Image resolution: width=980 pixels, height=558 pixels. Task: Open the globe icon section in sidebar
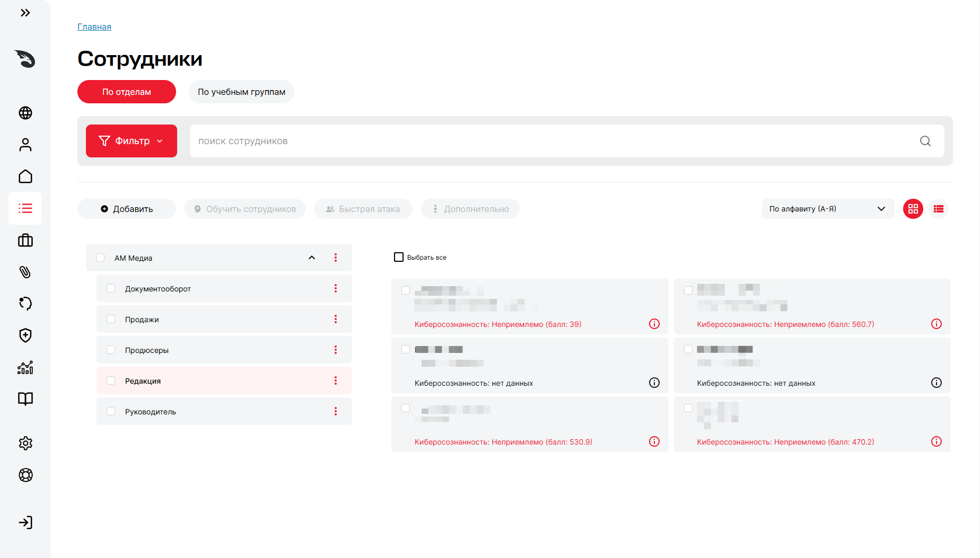[25, 113]
